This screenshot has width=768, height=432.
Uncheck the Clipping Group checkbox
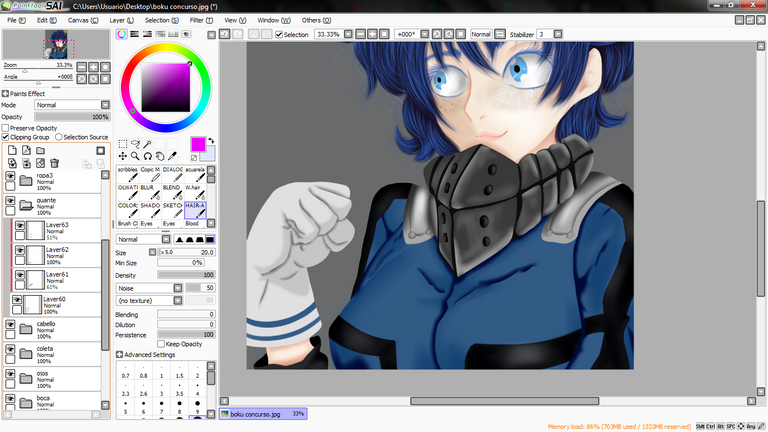point(5,137)
